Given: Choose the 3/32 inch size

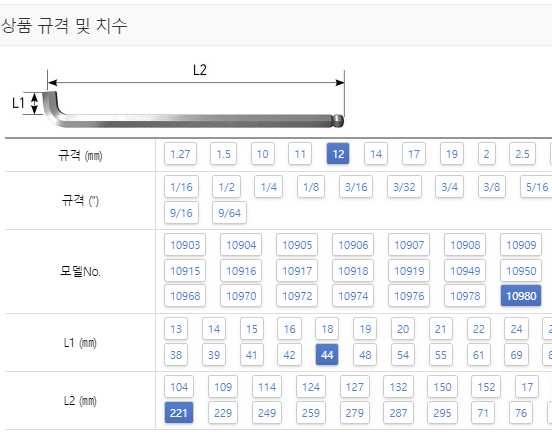Looking at the screenshot, I should click(x=404, y=187).
